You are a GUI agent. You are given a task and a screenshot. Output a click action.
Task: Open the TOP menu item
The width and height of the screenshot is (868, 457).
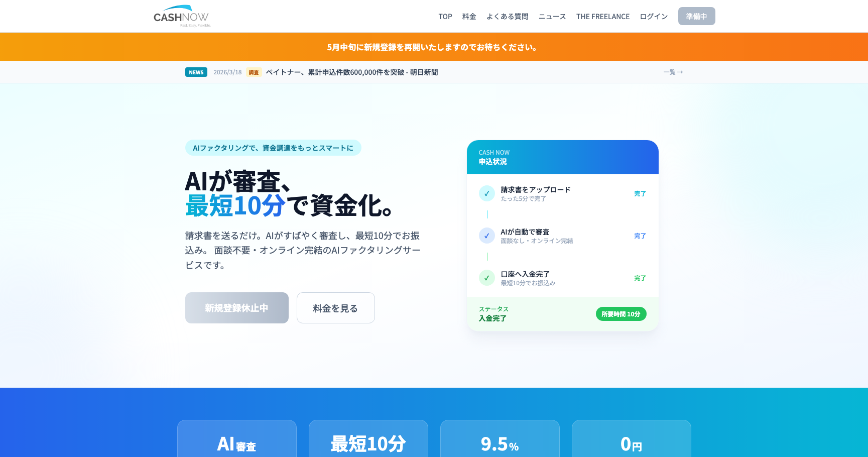pos(445,17)
